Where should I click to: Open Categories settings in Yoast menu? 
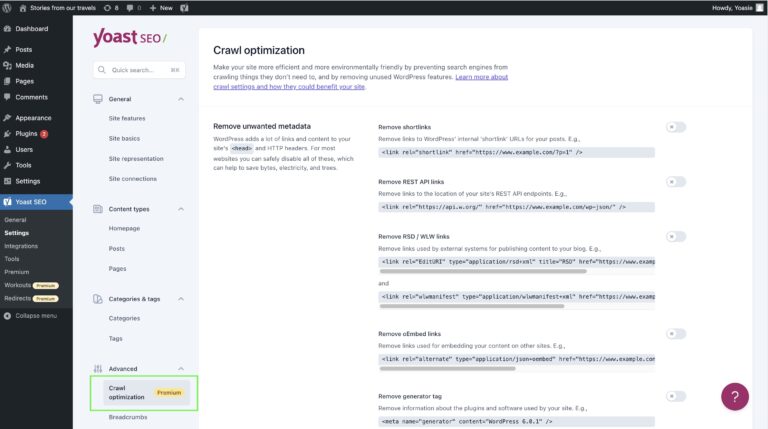pyautogui.click(x=124, y=318)
